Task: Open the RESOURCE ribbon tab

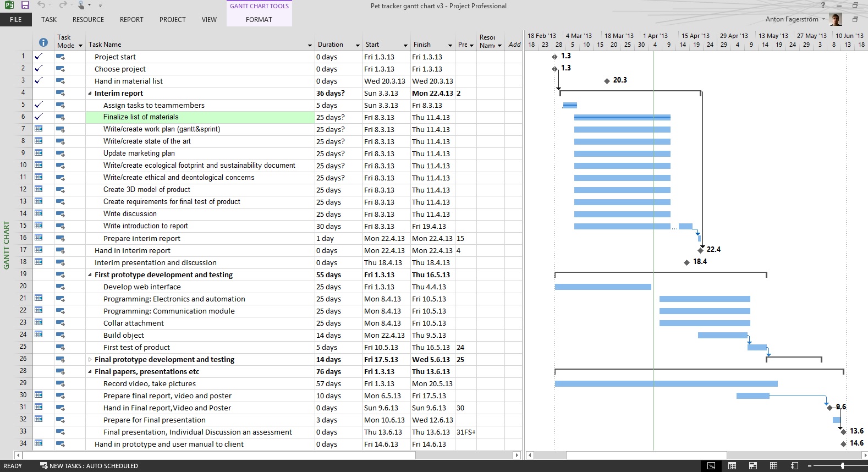Action: [88, 19]
